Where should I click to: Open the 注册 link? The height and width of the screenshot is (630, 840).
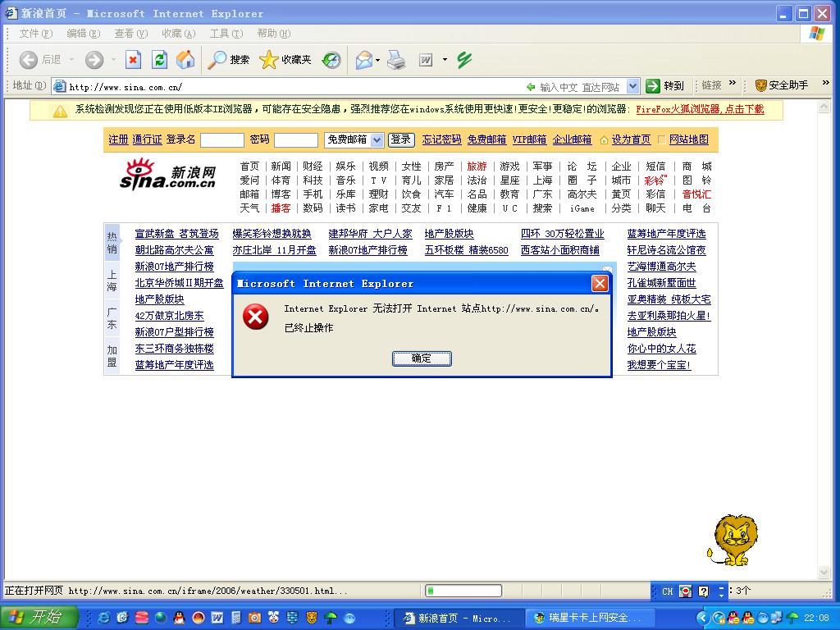(118, 139)
